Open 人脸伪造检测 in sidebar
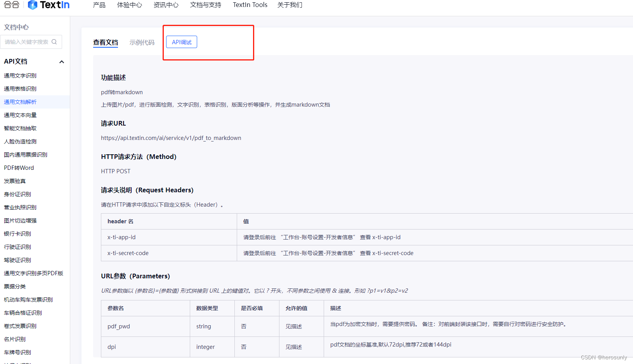Screen dimensions: 633x364 coord(20,141)
